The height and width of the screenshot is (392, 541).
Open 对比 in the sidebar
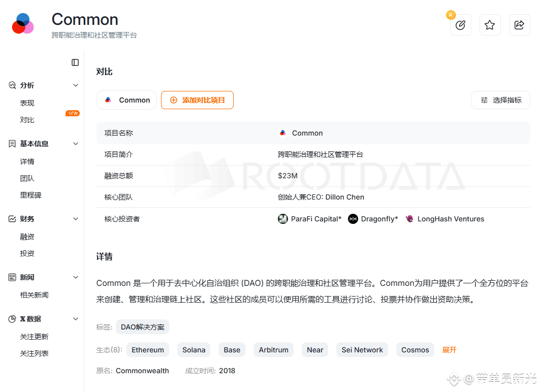[x=27, y=120]
